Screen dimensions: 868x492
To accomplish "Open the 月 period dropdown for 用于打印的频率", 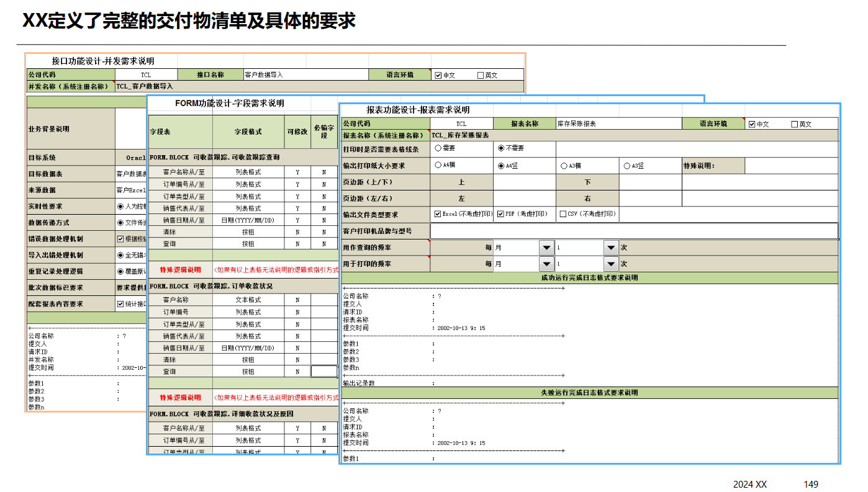I will click(x=546, y=264).
